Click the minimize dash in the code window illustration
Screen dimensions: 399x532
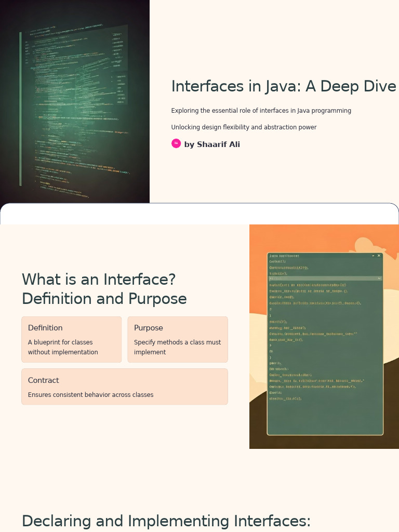pos(373,256)
